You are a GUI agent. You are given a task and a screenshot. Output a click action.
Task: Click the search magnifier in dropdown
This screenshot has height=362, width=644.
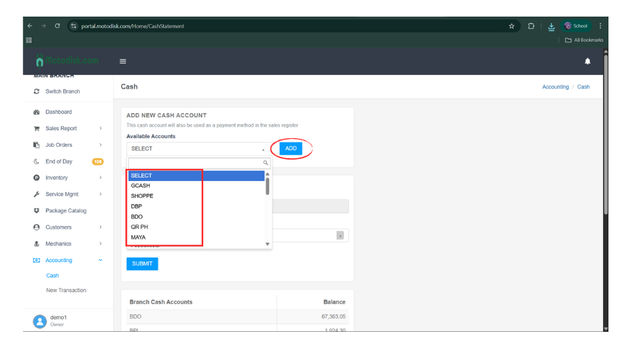pos(266,163)
